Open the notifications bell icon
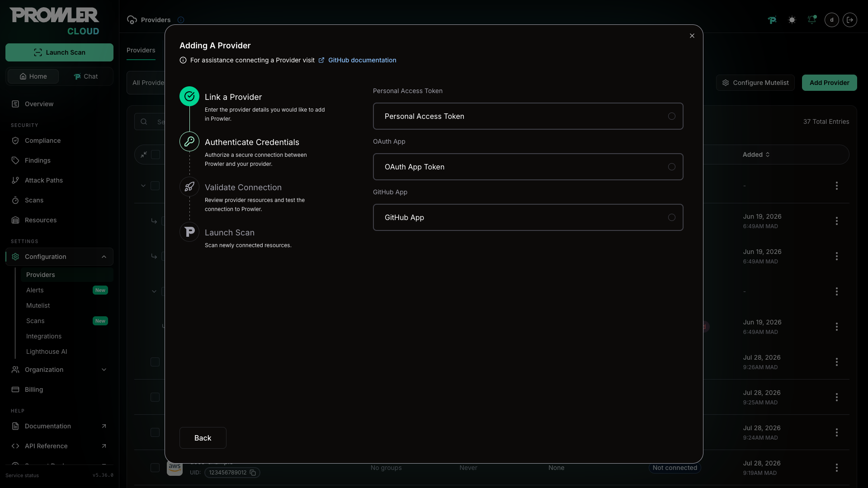Screen dimensions: 868x488 click(x=812, y=20)
